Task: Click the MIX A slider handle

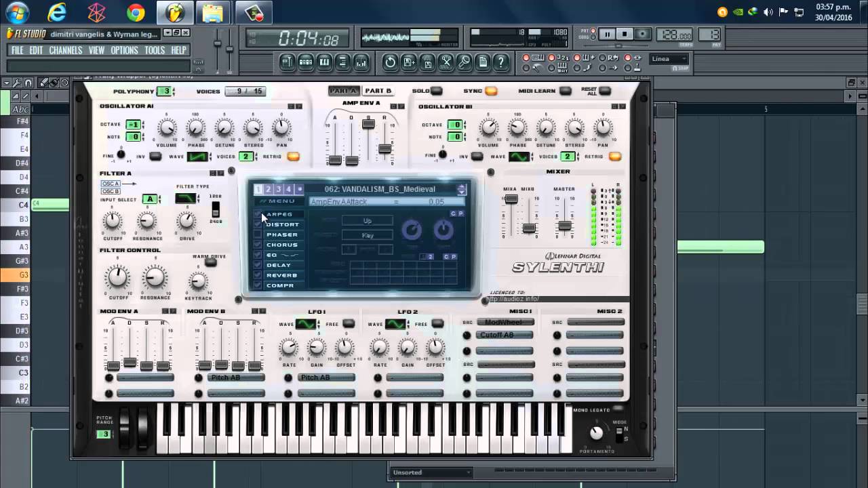Action: [x=511, y=199]
